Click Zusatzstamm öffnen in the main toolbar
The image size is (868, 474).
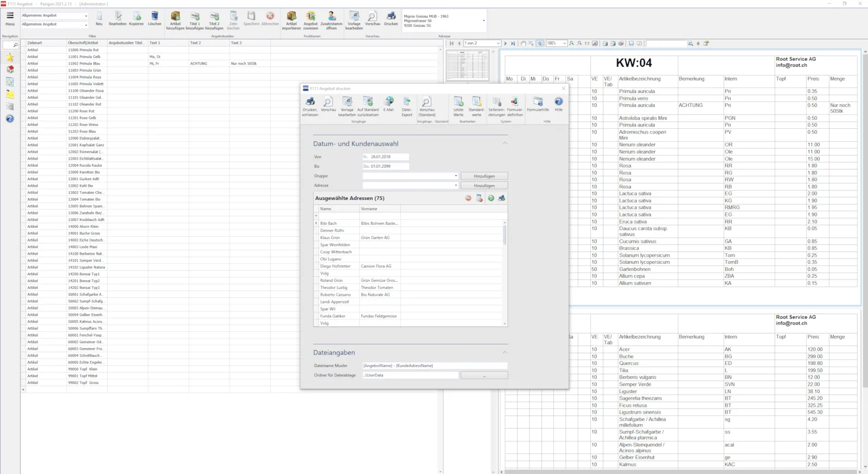click(x=331, y=20)
